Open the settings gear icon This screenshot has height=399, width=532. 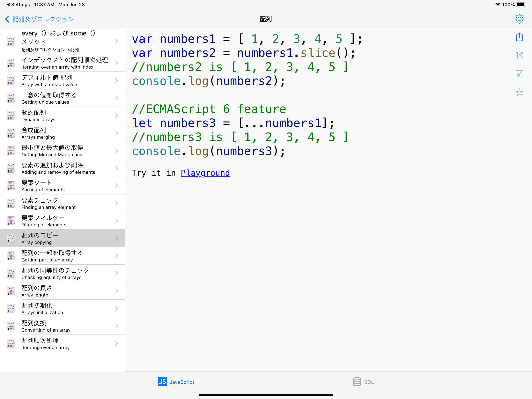[x=519, y=19]
